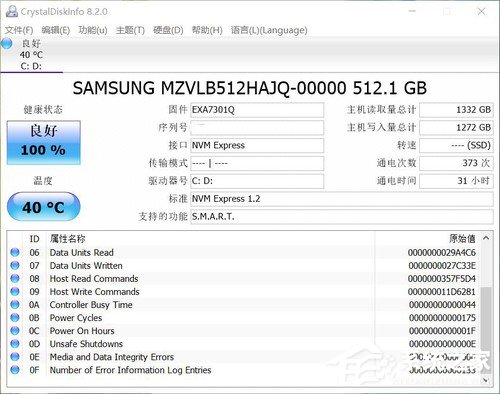Open the 语言(L)(Language) menu

269,30
